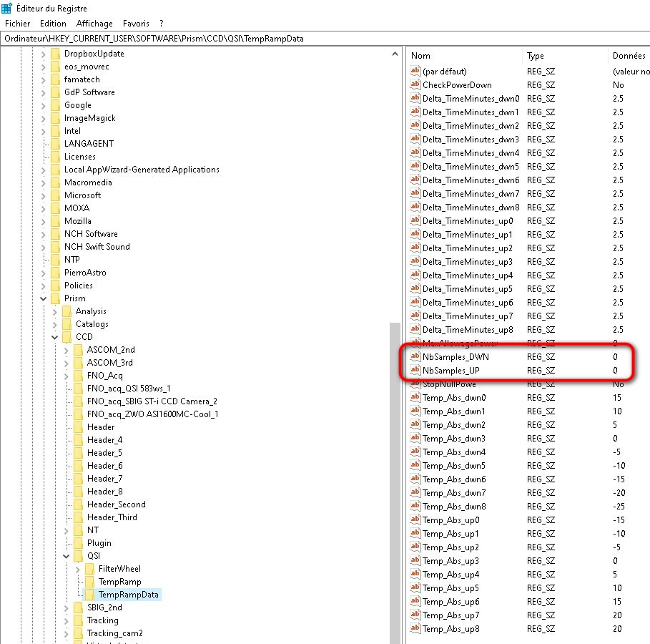Click the string icon beside CheckPowerDown
Screen dimensions: 650x644
click(x=415, y=85)
